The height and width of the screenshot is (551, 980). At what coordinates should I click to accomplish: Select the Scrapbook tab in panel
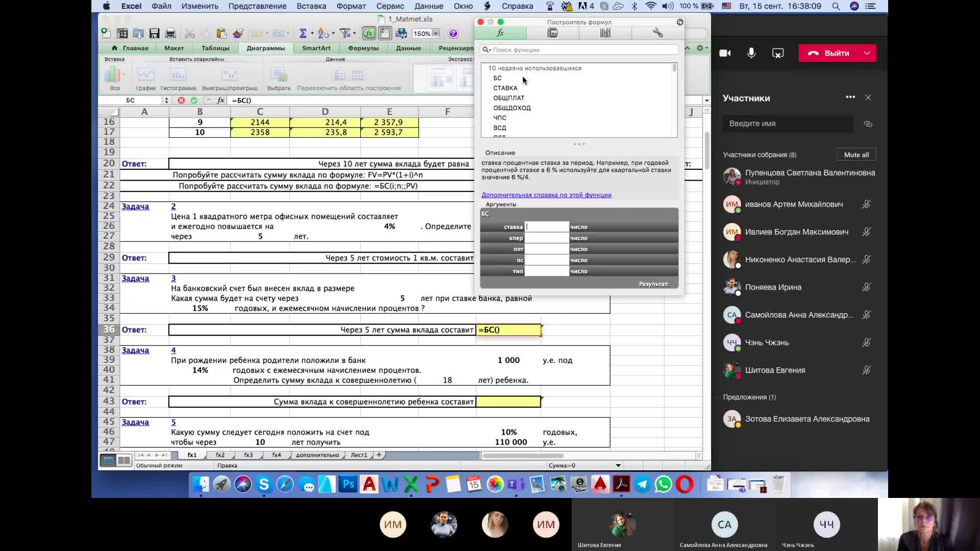(553, 33)
